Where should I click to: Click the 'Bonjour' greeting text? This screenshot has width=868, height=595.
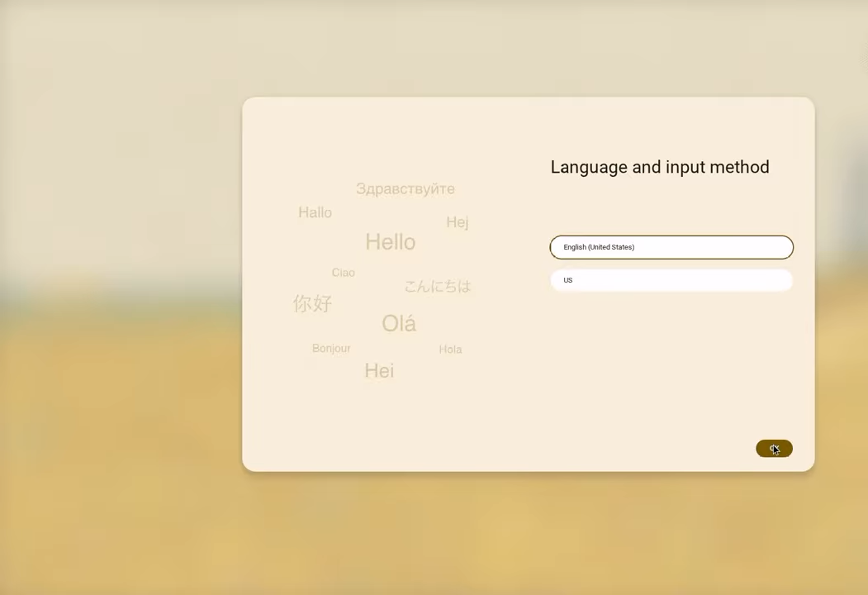(331, 349)
